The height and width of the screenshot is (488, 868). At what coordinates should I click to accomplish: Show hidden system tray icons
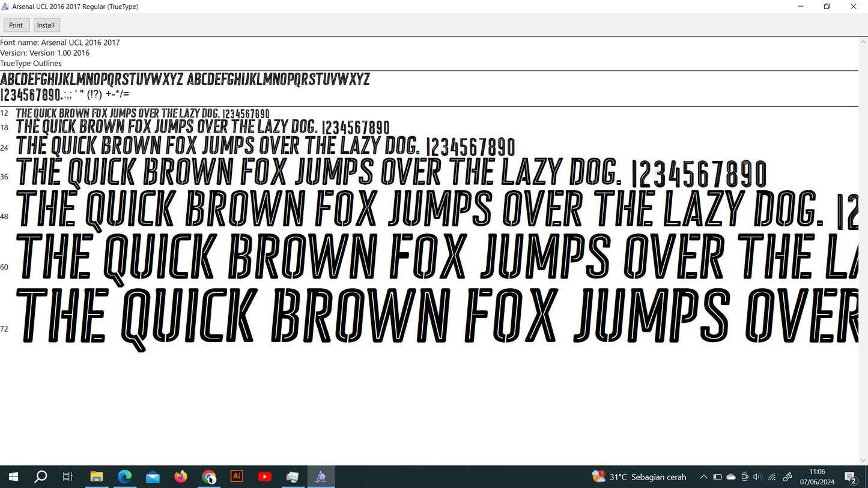pos(703,477)
